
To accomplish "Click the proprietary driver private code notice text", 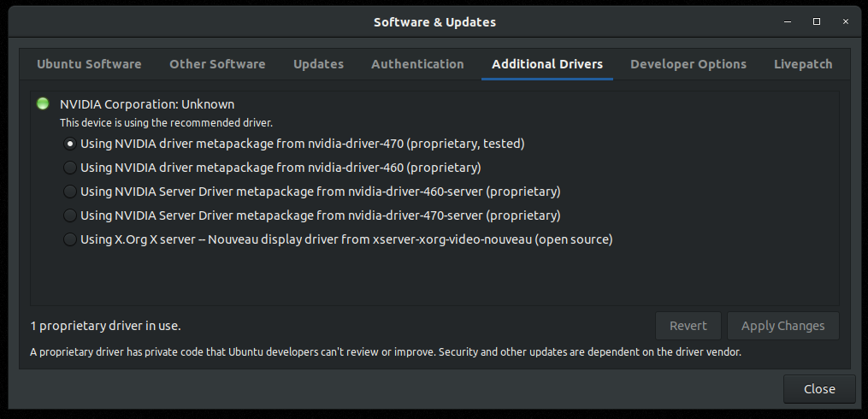I will [x=386, y=352].
